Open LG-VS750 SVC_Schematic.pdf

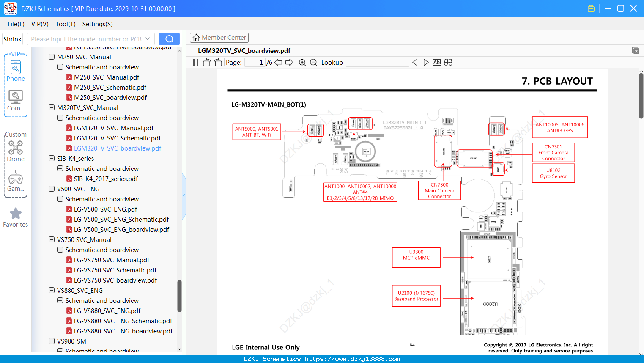tap(115, 270)
